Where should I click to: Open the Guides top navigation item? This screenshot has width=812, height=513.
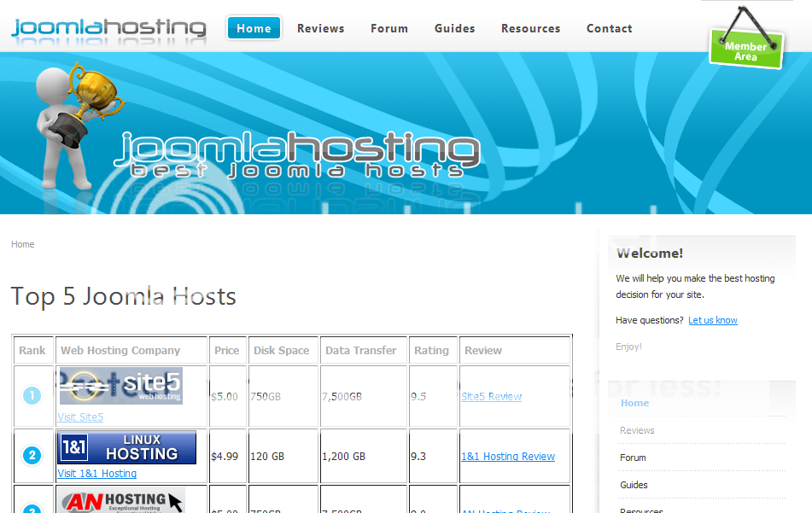point(455,28)
